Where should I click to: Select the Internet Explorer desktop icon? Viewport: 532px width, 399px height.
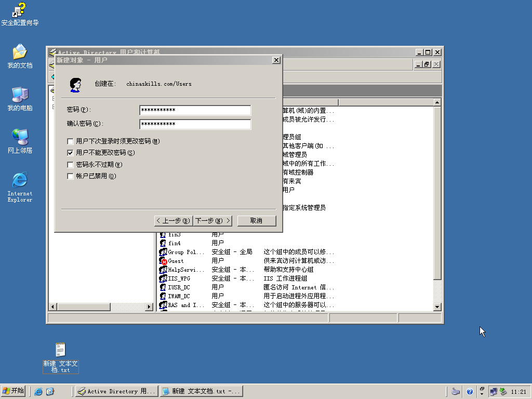coord(20,187)
